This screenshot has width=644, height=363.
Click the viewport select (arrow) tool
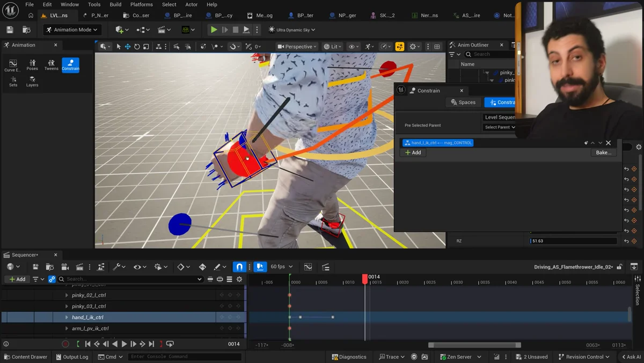pyautogui.click(x=119, y=47)
